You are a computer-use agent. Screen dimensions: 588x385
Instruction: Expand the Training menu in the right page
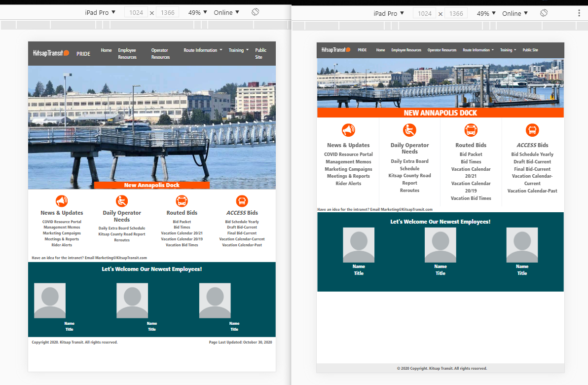coord(508,50)
